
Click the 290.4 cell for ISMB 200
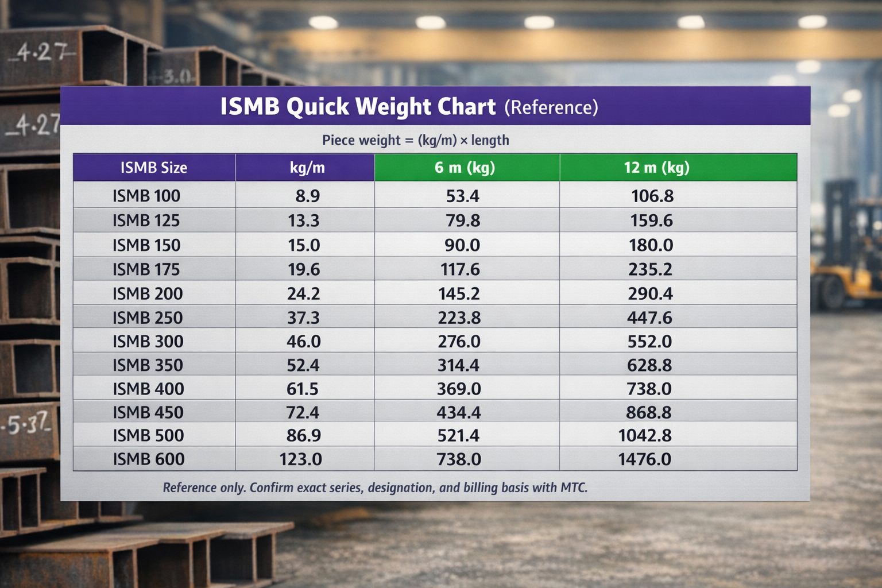tap(650, 293)
